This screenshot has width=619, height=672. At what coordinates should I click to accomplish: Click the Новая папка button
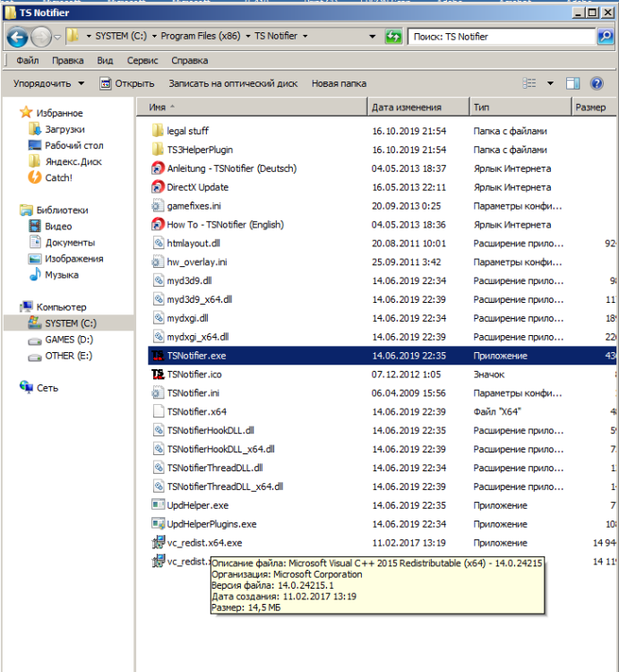339,83
